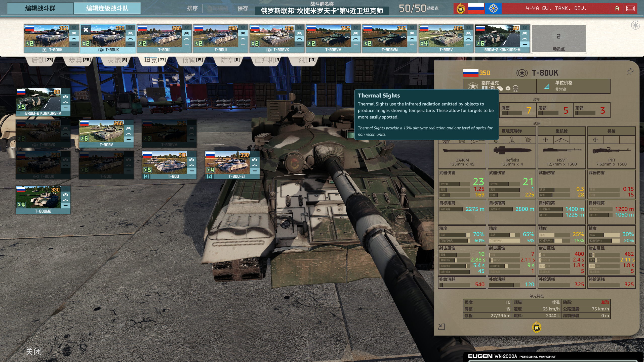Screen dimensions: 644x362
Task: Select the T-80UM2 unit card thumbnail
Action: click(38, 197)
